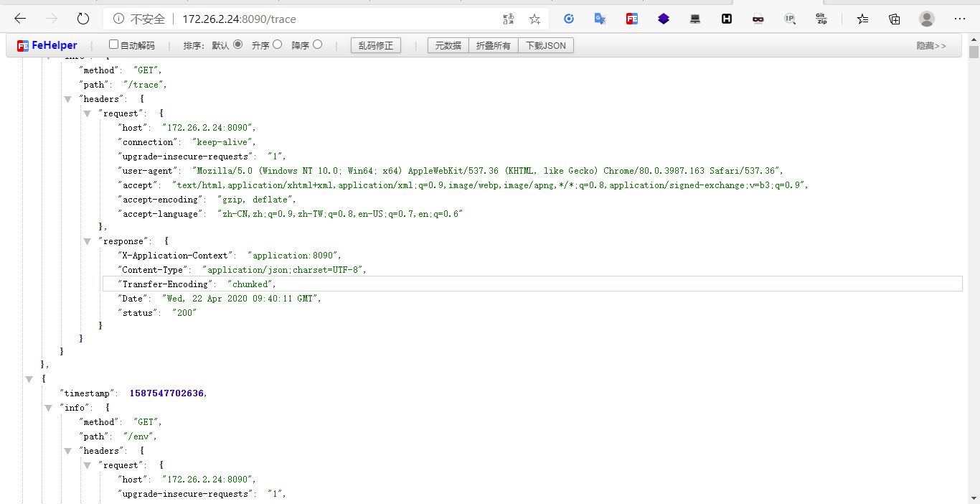The image size is (980, 504).
Task: Collapse the "headers" node of the /env entry
Action: tap(68, 451)
